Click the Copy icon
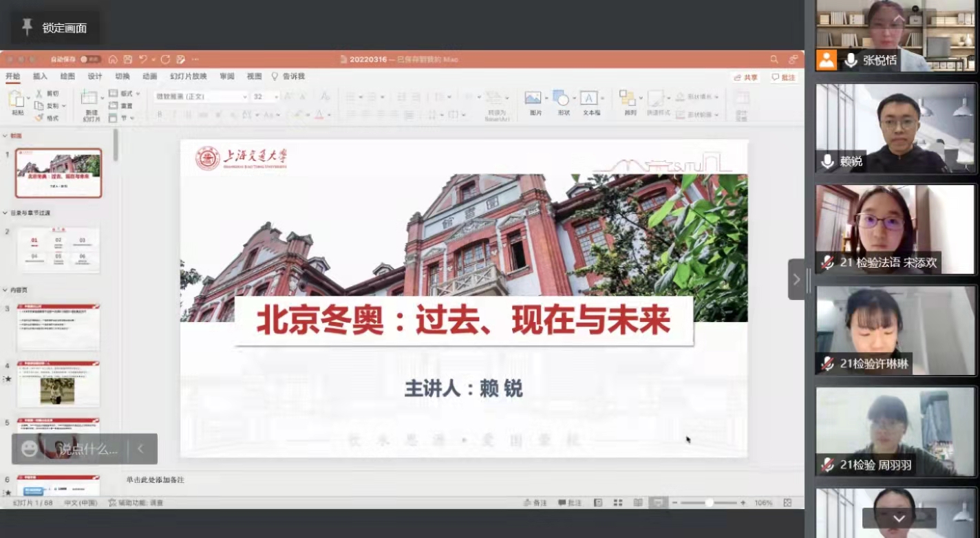This screenshot has width=980, height=538. pyautogui.click(x=39, y=105)
